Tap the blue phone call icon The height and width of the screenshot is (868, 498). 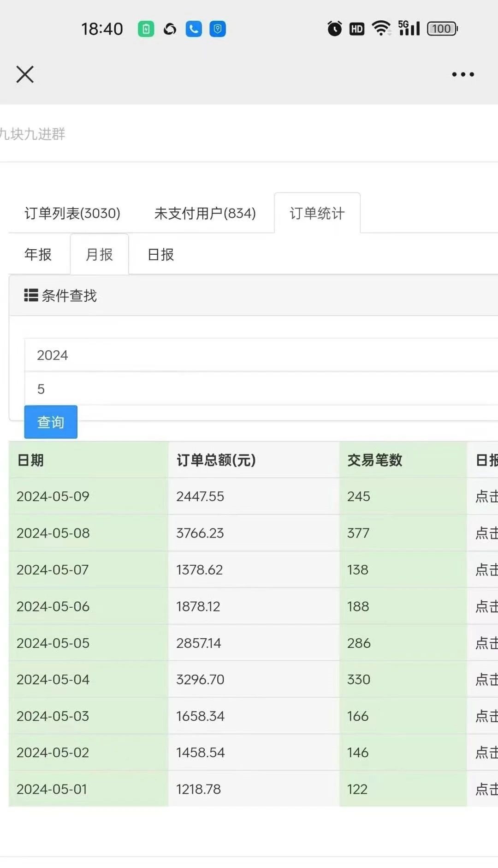pos(194,29)
